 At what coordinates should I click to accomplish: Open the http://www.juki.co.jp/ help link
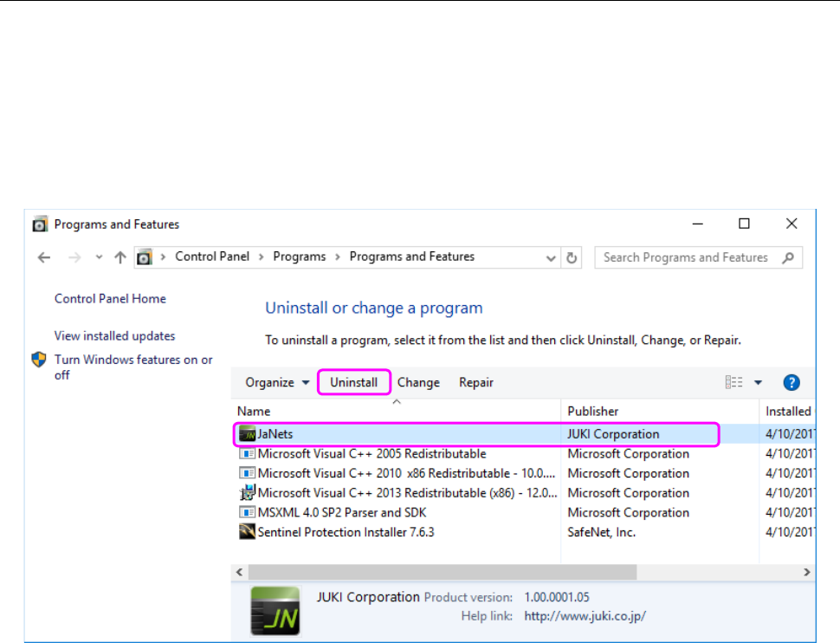(x=585, y=616)
